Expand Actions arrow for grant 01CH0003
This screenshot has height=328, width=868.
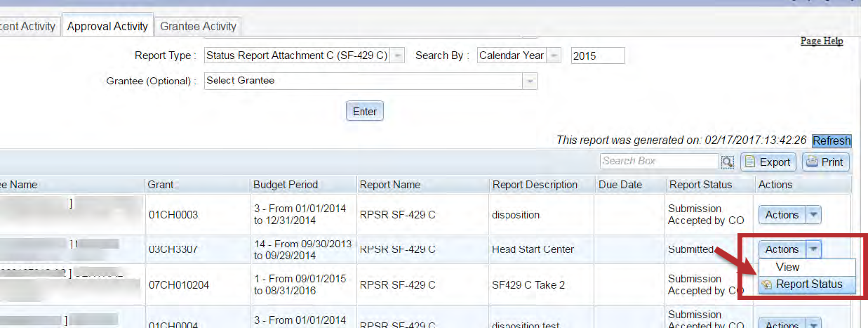813,215
